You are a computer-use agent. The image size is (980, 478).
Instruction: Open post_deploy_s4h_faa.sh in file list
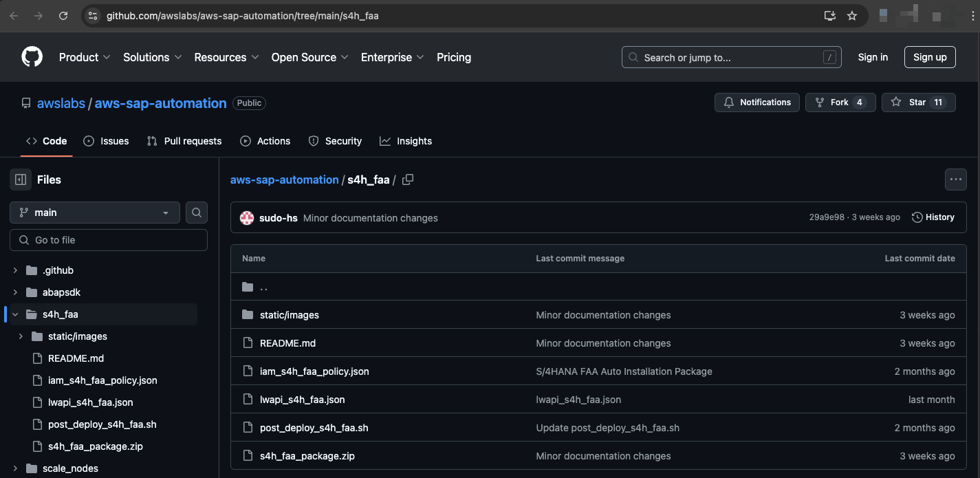click(314, 428)
